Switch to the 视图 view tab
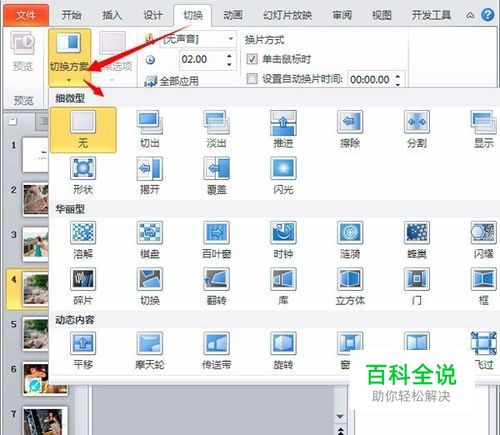 click(381, 15)
